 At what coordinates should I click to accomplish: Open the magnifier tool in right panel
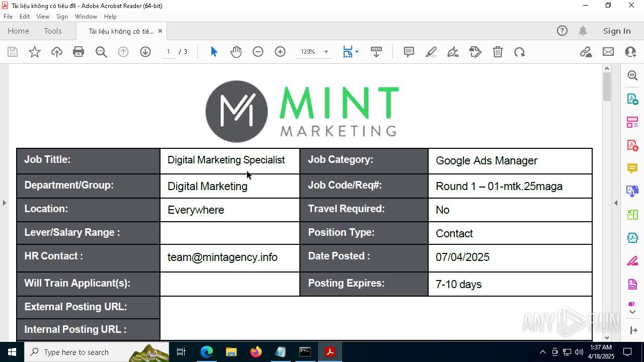pyautogui.click(x=632, y=75)
